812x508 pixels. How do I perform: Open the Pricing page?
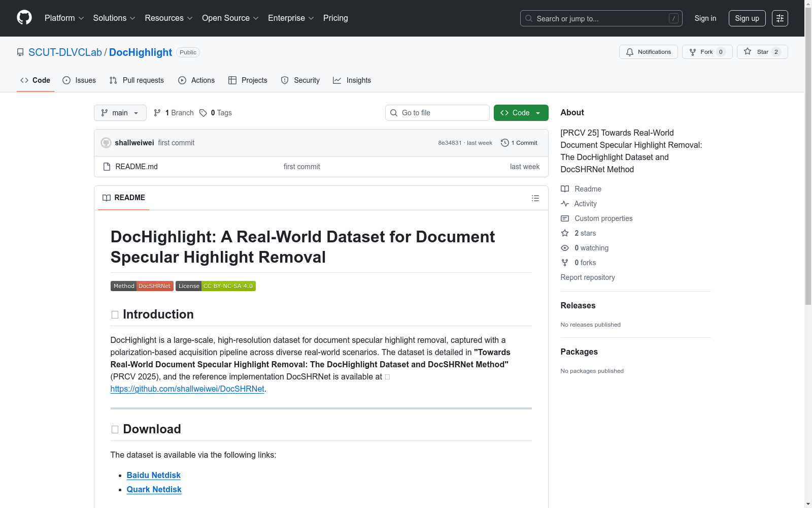pyautogui.click(x=335, y=18)
